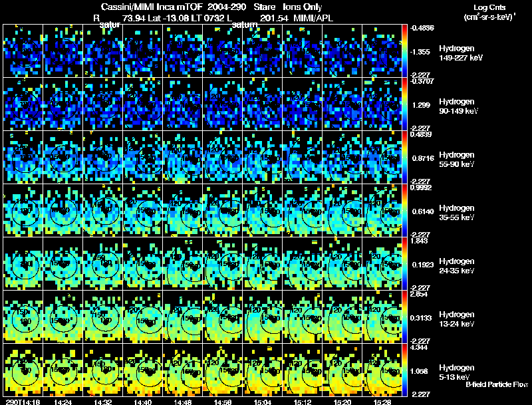Select the 24-35 keV image at 14:24
The image size is (532, 405).
click(x=63, y=264)
